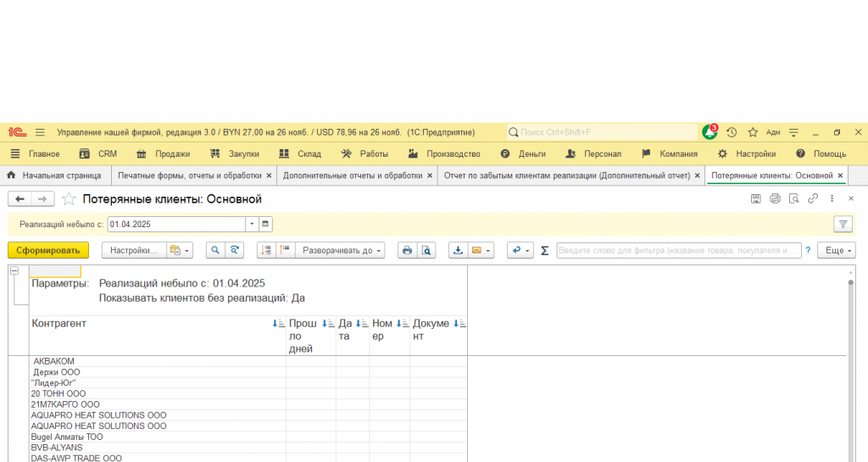The height and width of the screenshot is (462, 868).
Task: Collapse all groups toolbar icon
Action: (x=266, y=250)
